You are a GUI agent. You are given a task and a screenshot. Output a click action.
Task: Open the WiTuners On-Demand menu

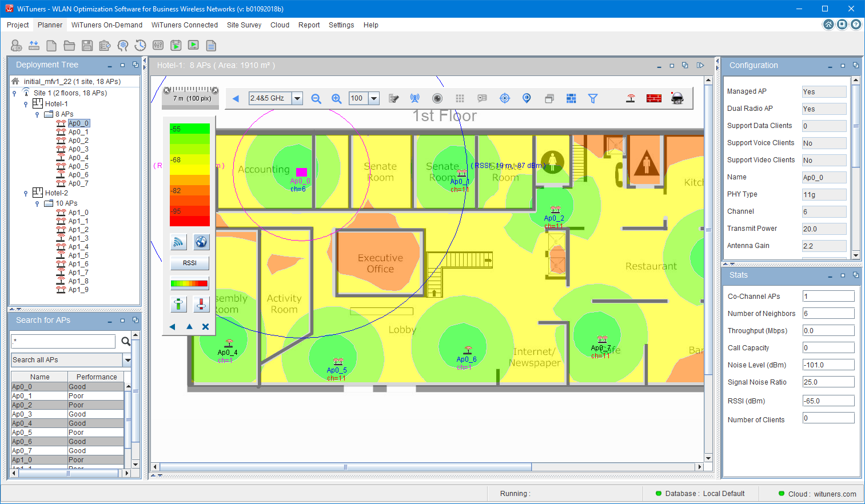[107, 25]
